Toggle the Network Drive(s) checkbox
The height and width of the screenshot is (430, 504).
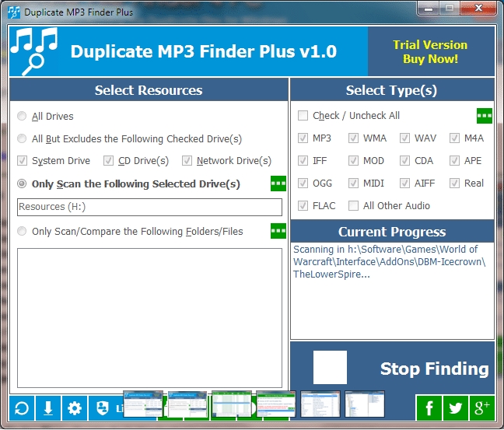point(187,160)
